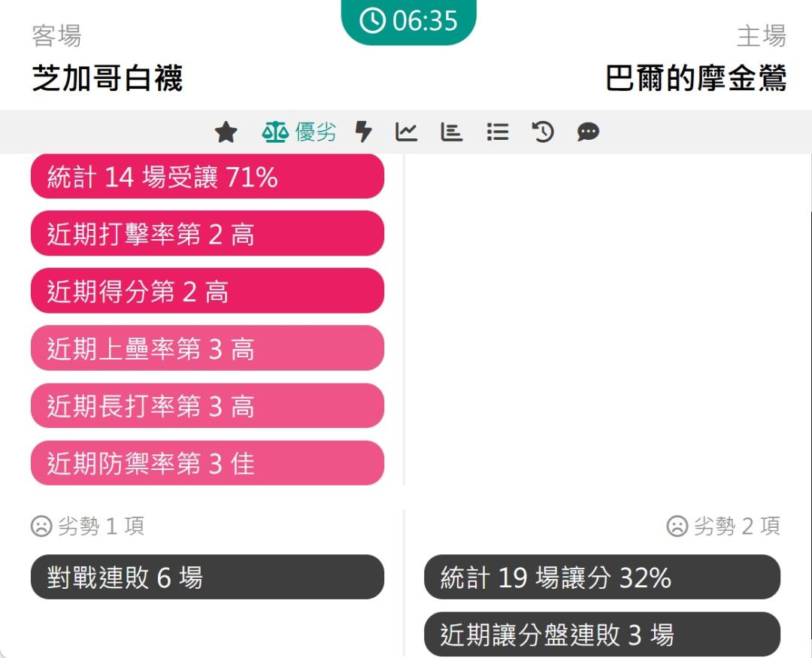Select the 優劣 scales tab
The width and height of the screenshot is (812, 658).
click(298, 132)
